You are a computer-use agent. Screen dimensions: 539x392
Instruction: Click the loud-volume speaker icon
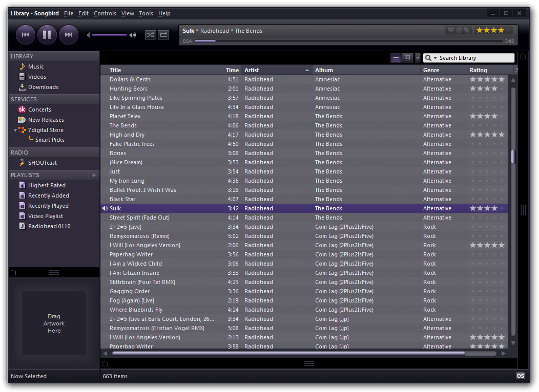coord(133,35)
